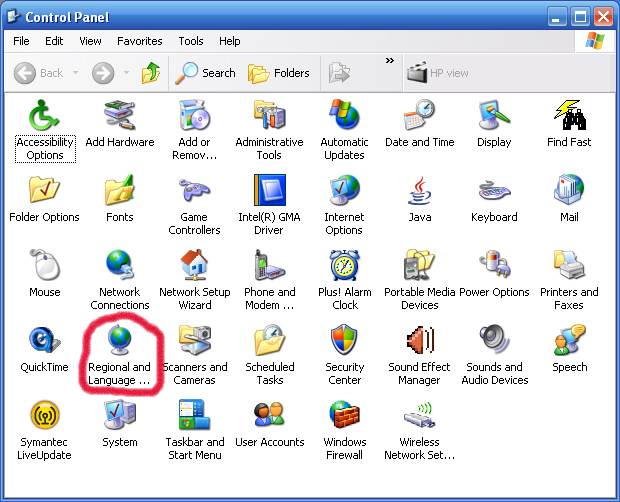Click the Forward arrow button
Image resolution: width=620 pixels, height=502 pixels.
click(103, 73)
